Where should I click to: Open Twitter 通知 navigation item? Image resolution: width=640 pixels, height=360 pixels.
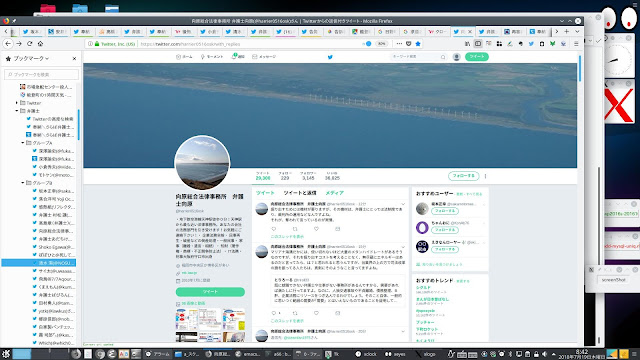click(x=238, y=57)
